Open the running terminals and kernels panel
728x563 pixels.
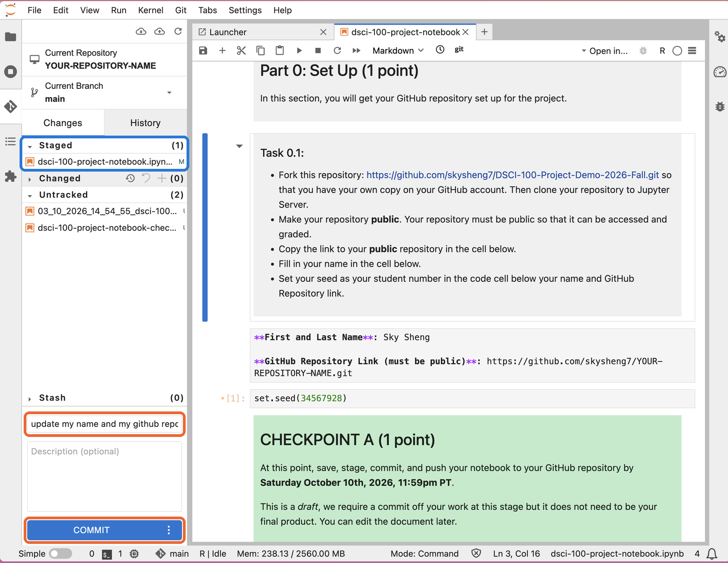pos(10,71)
